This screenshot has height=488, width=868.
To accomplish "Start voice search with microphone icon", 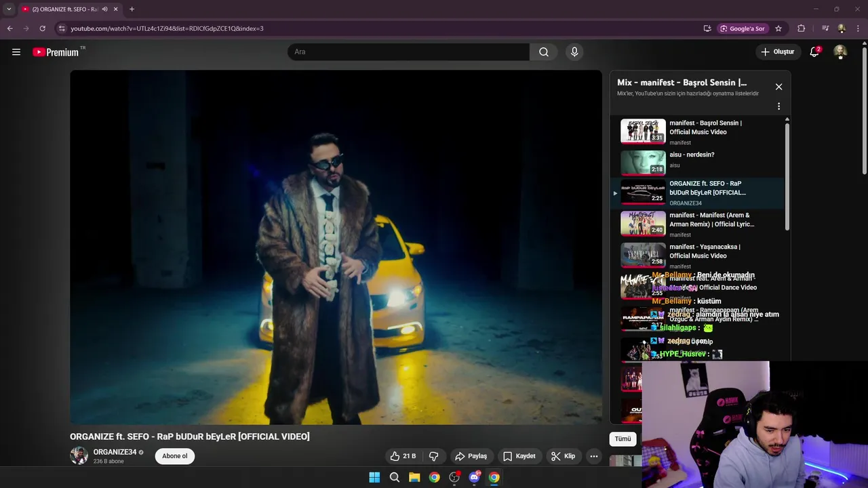I will [x=574, y=52].
